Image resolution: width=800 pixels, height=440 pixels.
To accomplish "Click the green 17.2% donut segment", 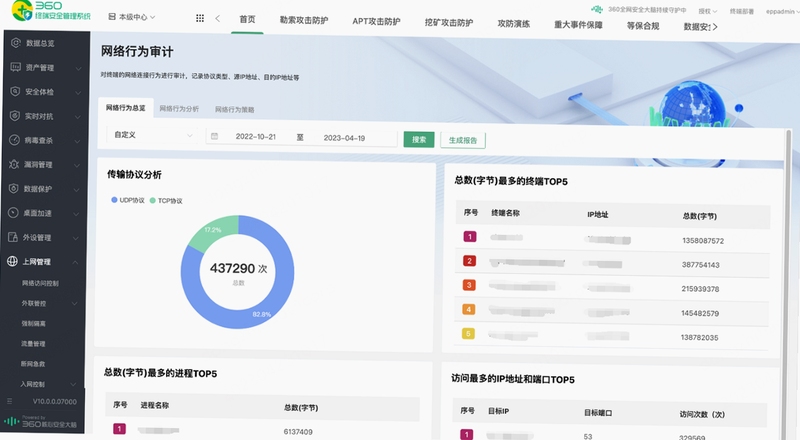I will pos(214,231).
